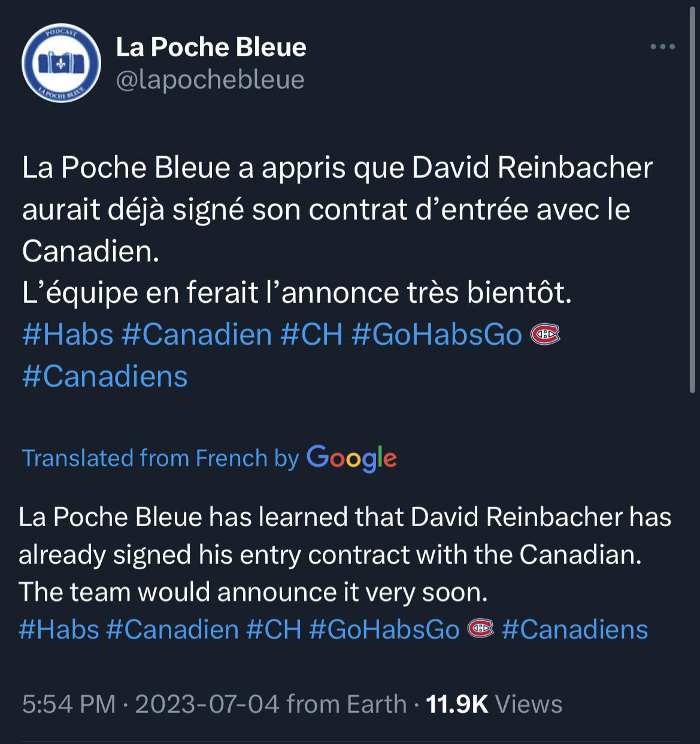Click the Google logo in translation notice

tap(351, 458)
